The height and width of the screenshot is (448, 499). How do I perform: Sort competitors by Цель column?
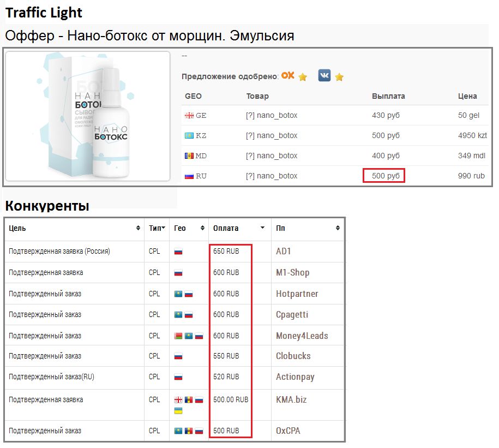[x=138, y=228]
